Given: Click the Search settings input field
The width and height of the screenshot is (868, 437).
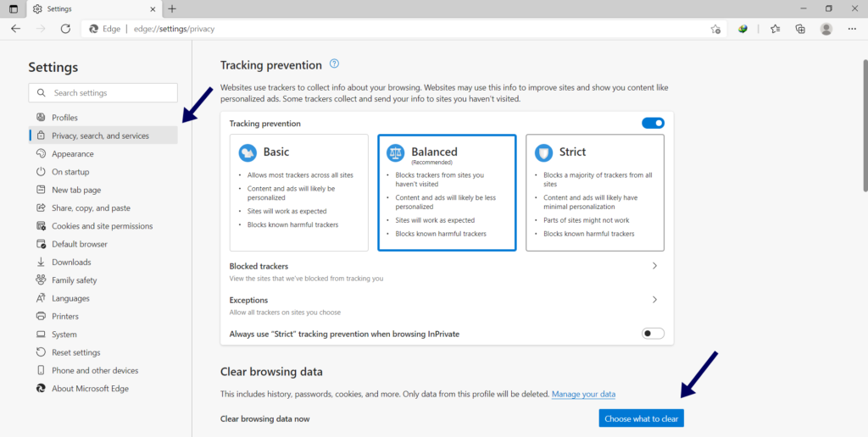Looking at the screenshot, I should [x=103, y=93].
